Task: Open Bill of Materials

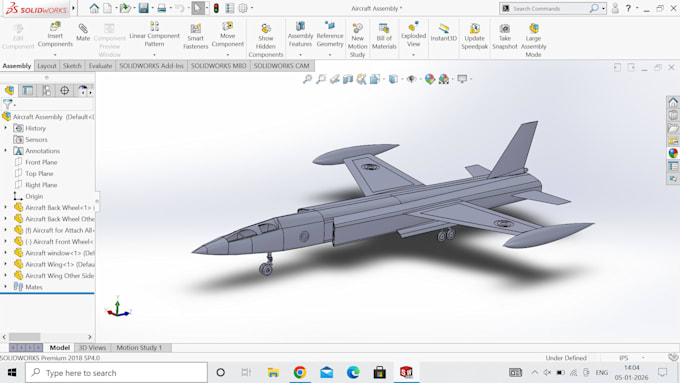Action: click(384, 36)
